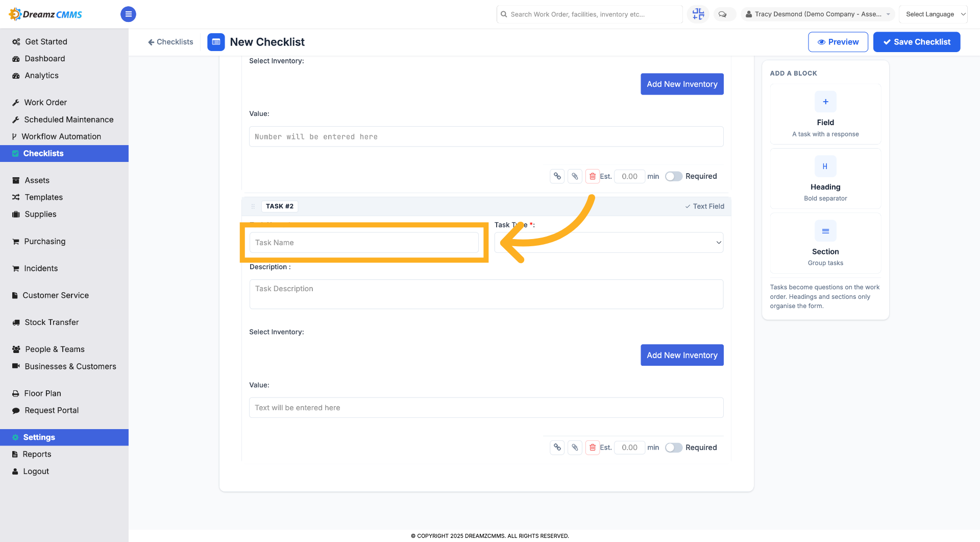The image size is (980, 542).
Task: Click Add New Inventory above Task #2
Action: pyautogui.click(x=682, y=84)
